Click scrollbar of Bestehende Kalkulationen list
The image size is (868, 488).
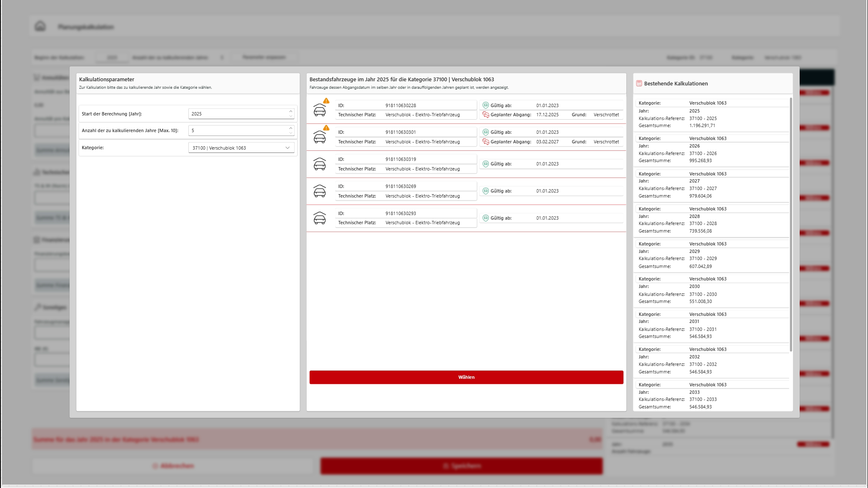click(x=790, y=225)
